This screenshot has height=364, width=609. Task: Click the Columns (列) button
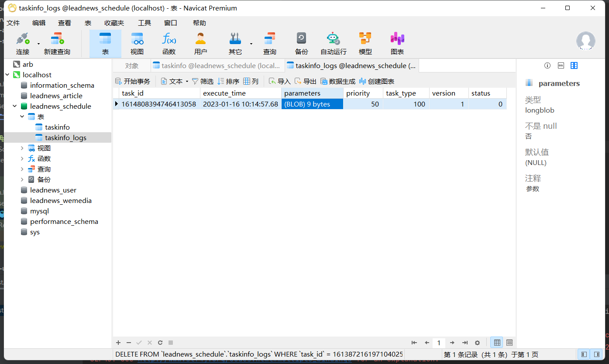point(251,81)
